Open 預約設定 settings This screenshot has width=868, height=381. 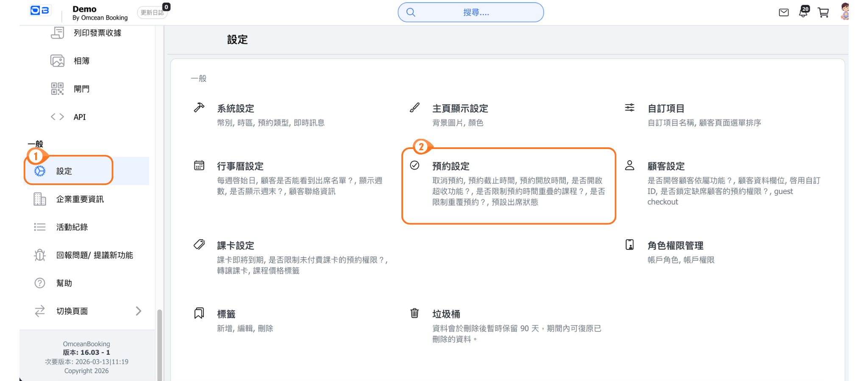tap(451, 166)
